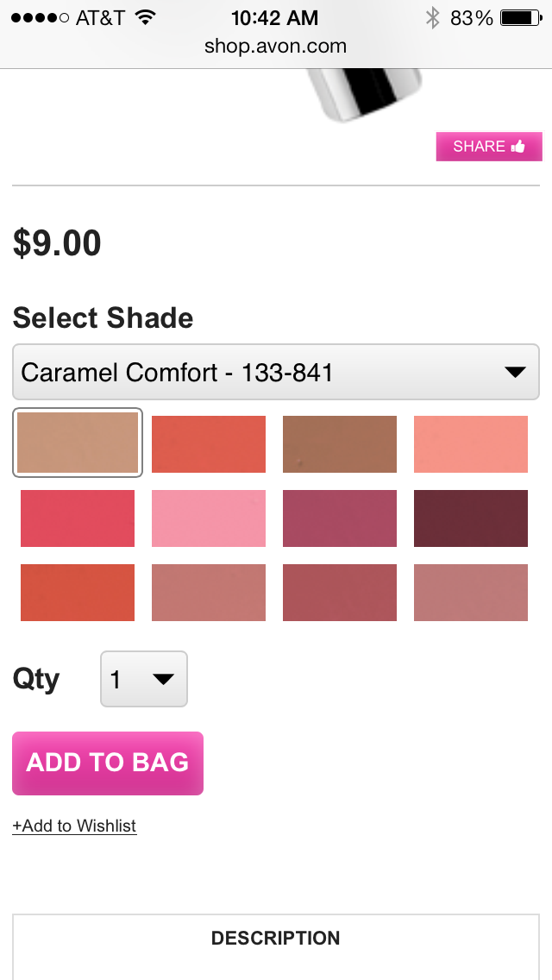Tap the Bluetooth icon in status bar
This screenshot has height=980, width=552.
432,17
